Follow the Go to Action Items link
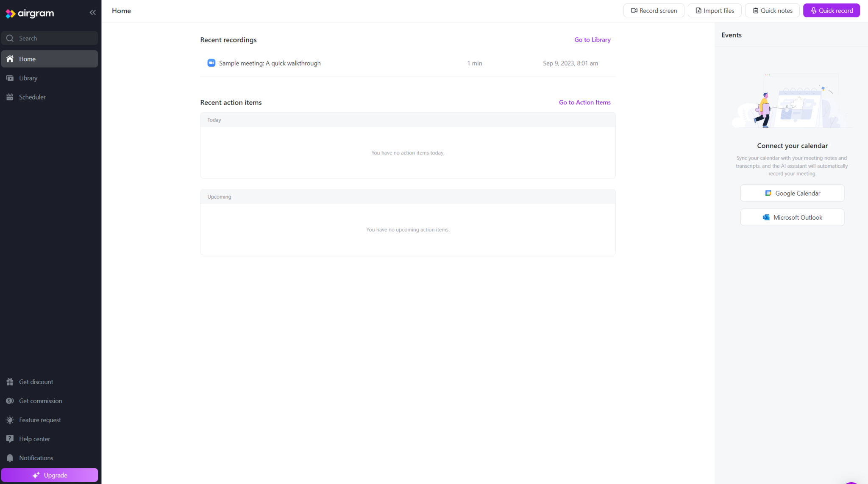Image resolution: width=868 pixels, height=484 pixels. click(584, 102)
